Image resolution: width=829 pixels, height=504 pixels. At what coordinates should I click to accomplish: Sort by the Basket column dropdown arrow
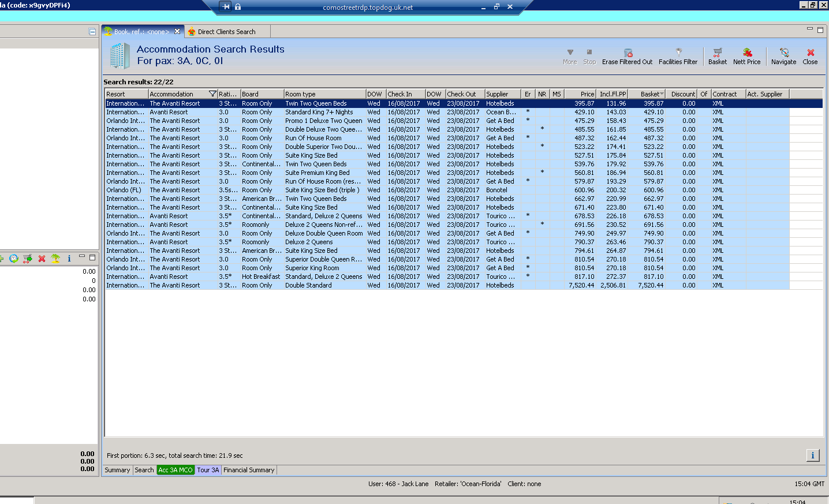coord(662,94)
